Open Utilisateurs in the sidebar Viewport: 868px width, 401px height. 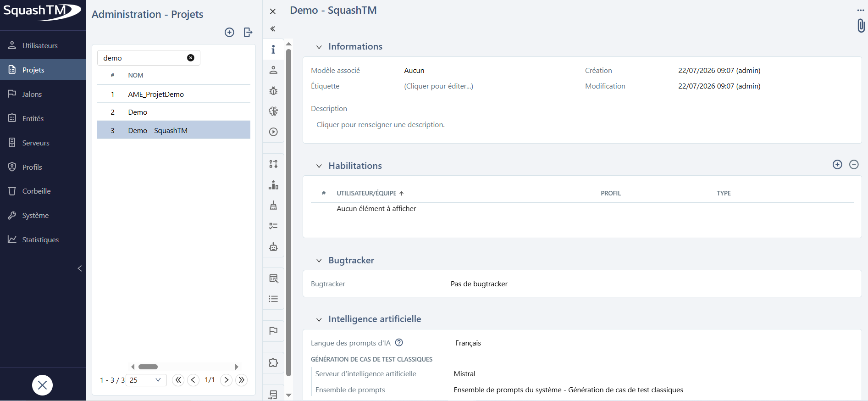click(43, 45)
